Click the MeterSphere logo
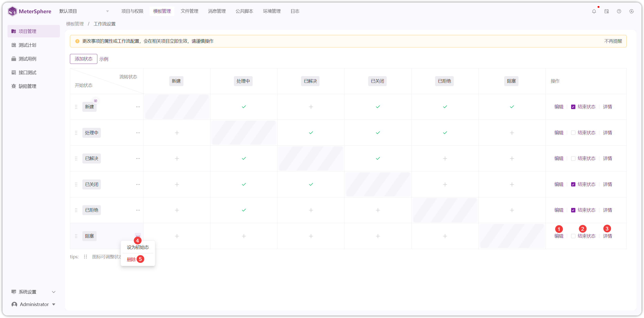Screen dimensions: 644x318 point(29,11)
